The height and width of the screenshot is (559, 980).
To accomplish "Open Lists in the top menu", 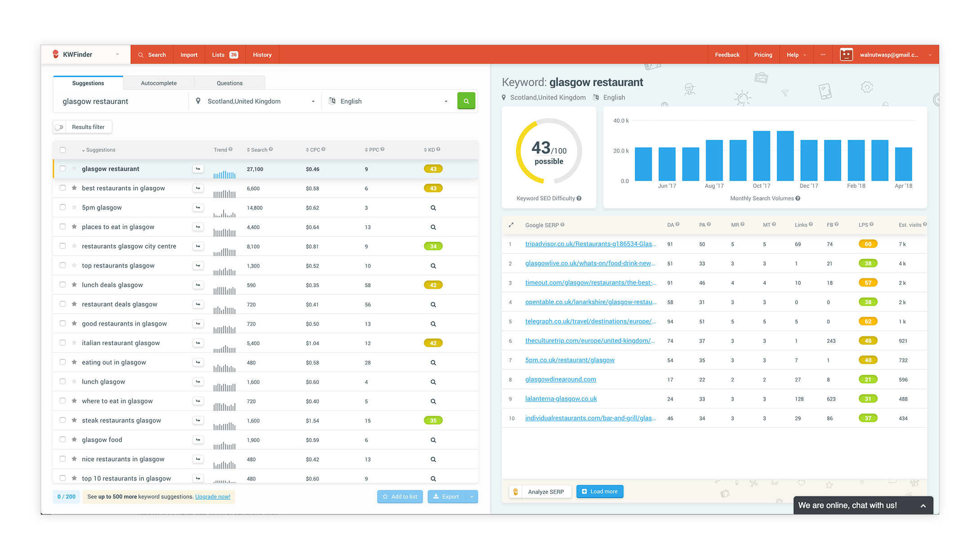I will click(x=225, y=55).
